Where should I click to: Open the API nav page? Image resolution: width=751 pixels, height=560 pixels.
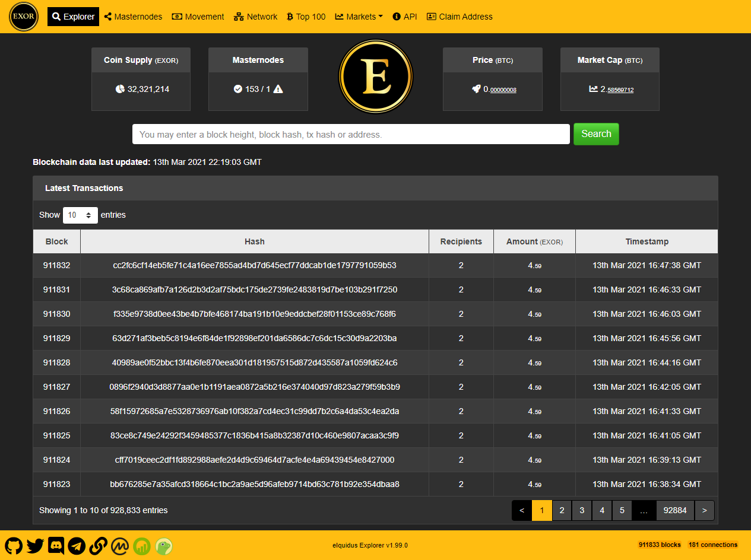(405, 17)
